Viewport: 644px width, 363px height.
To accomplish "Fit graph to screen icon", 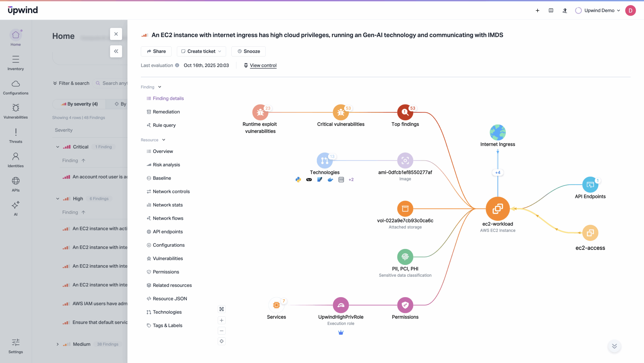I will (222, 309).
